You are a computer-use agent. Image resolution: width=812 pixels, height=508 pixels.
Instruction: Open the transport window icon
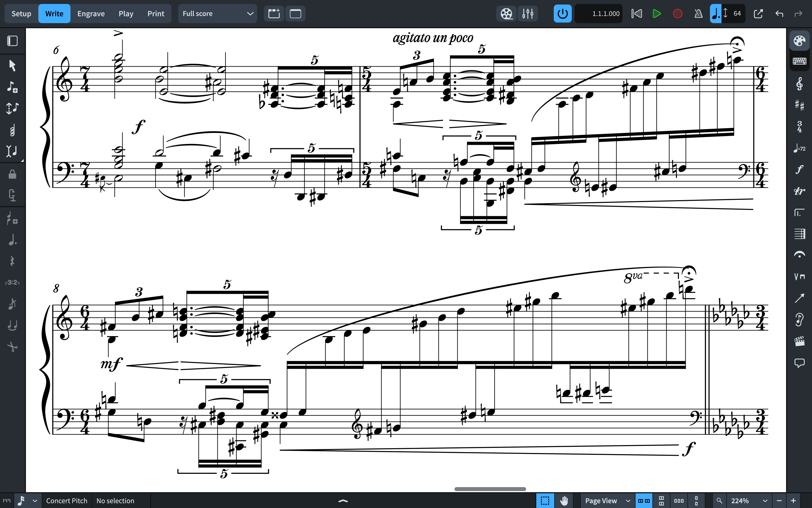[758, 14]
